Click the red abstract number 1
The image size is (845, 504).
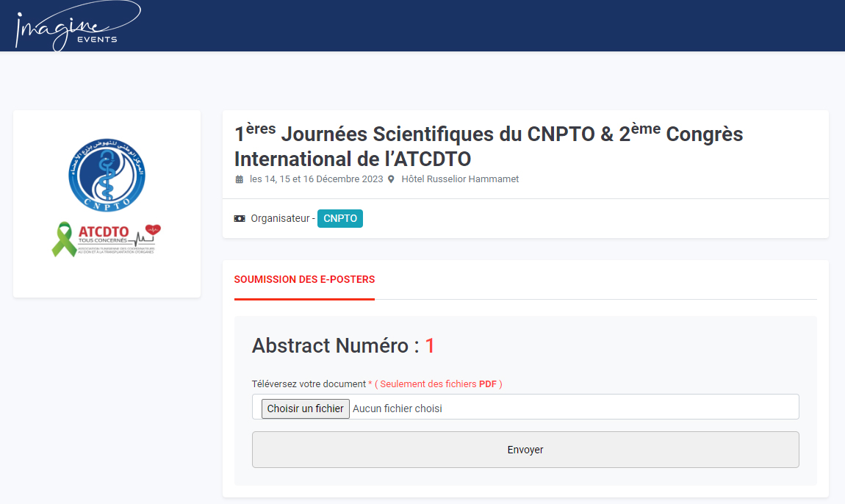tap(430, 345)
